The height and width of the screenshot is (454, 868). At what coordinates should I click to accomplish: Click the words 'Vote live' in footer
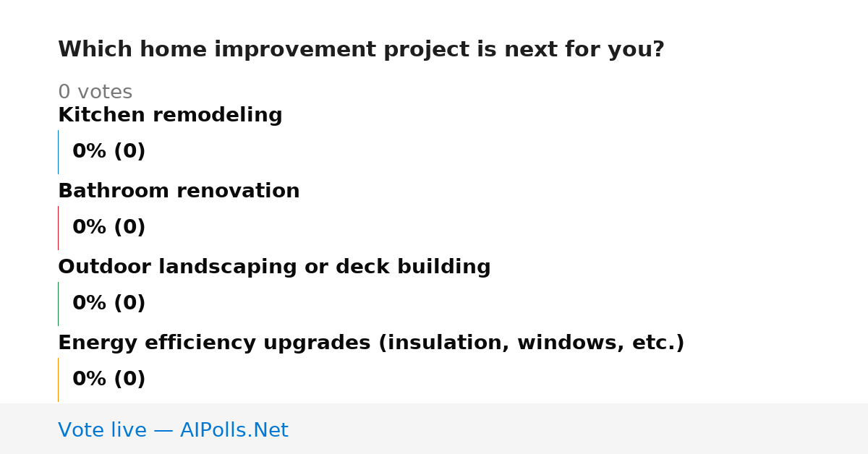point(102,431)
